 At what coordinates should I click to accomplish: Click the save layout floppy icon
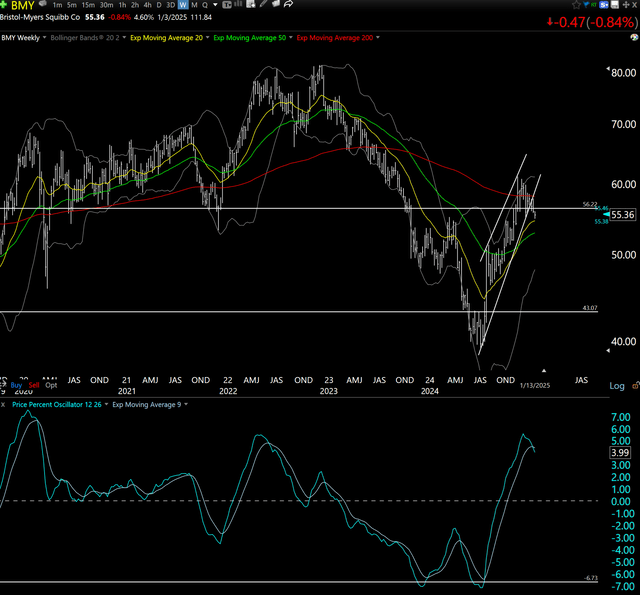point(614,4)
